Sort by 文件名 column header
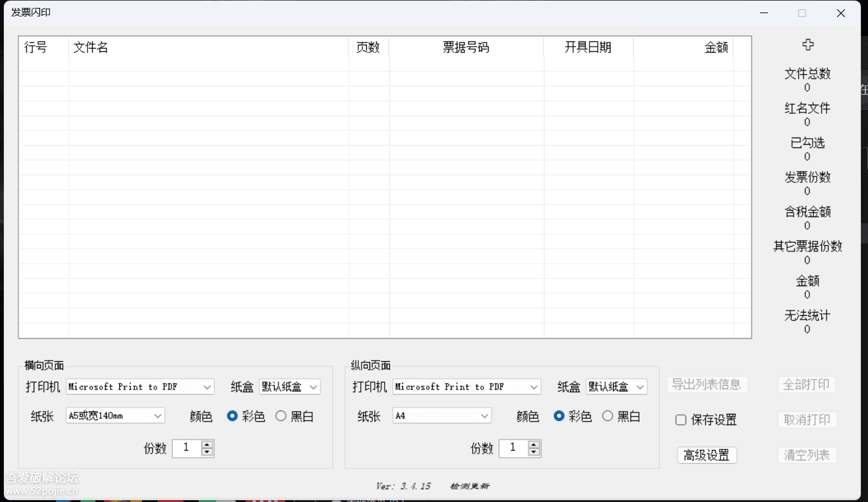The width and height of the screenshot is (868, 502). pos(208,47)
